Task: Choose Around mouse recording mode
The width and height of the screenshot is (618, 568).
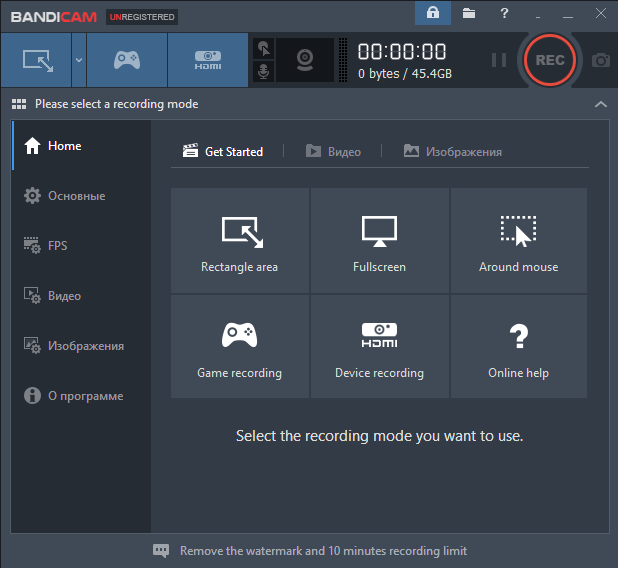Action: [x=519, y=240]
